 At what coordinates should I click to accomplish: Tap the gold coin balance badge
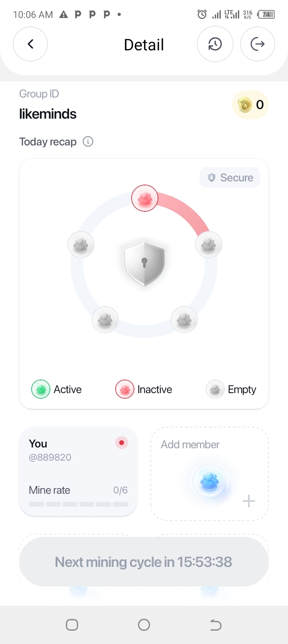[x=250, y=105]
